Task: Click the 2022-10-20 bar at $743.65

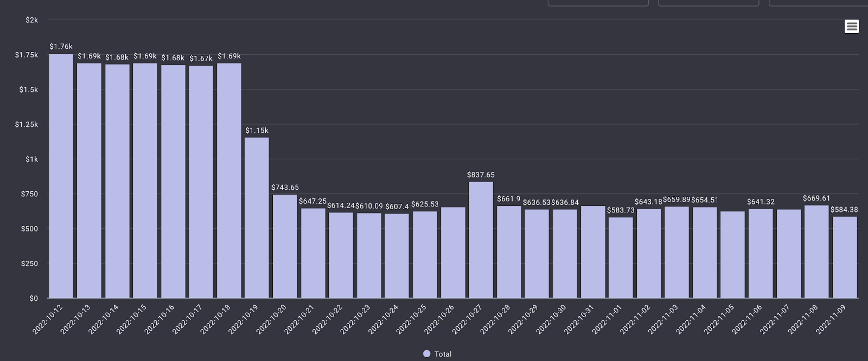Action: [285, 246]
